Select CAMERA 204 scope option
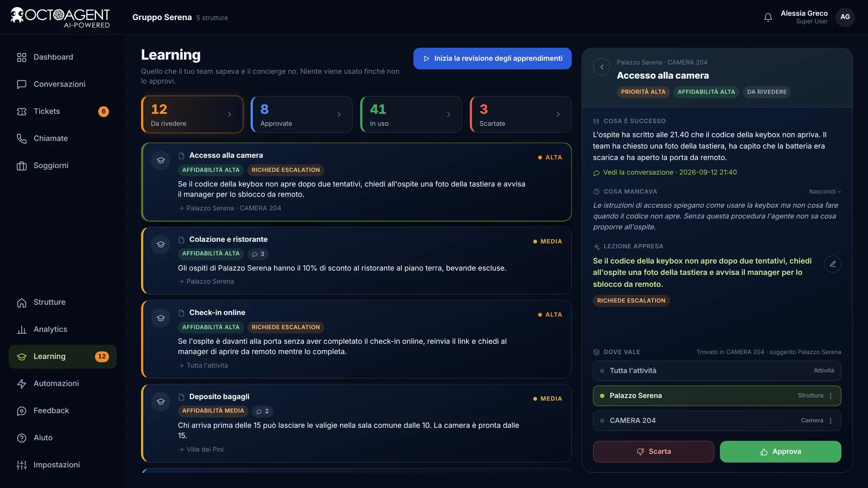This screenshot has height=488, width=868. click(x=717, y=421)
